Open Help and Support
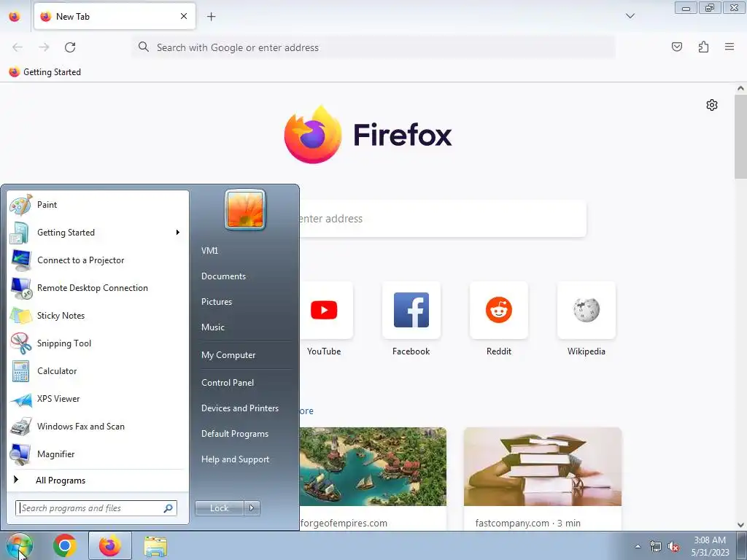This screenshot has width=747, height=560. (x=235, y=459)
